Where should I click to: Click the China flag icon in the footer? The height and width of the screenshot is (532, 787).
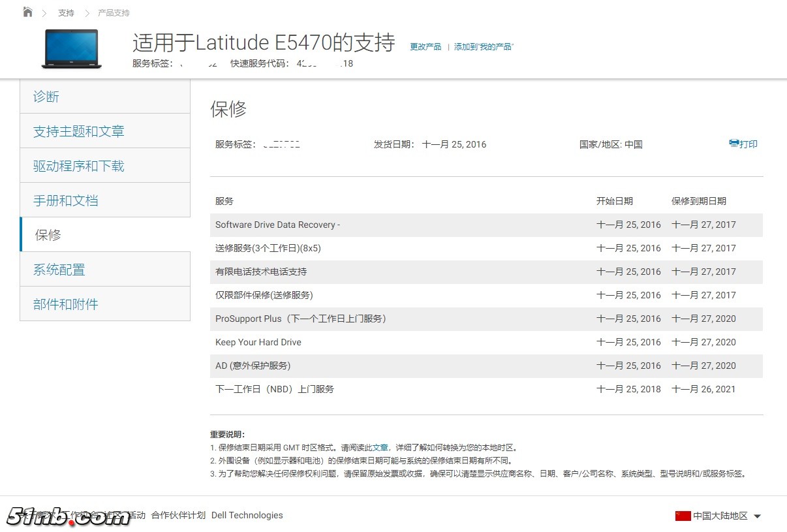[683, 516]
